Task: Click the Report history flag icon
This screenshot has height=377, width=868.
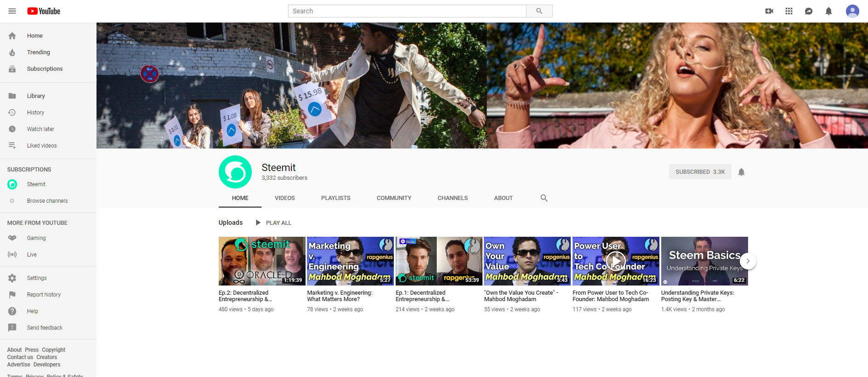Action: [12, 295]
